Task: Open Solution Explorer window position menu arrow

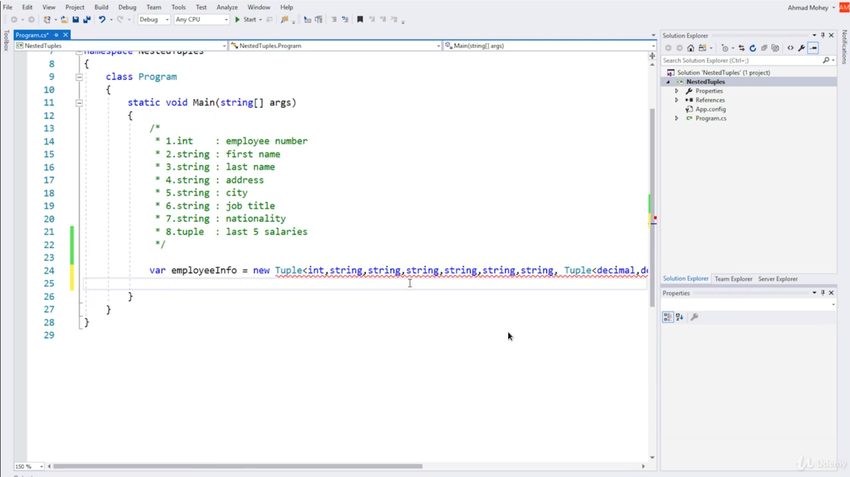Action: click(814, 35)
